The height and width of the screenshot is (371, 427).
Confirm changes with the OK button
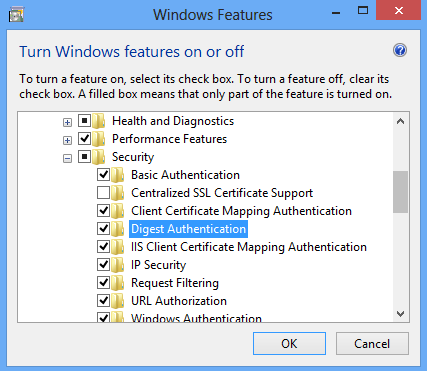289,343
